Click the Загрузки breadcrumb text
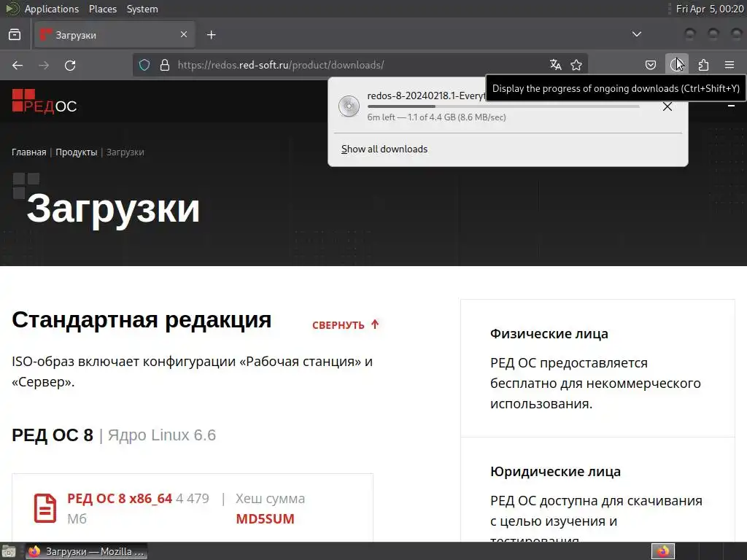Viewport: 747px width, 560px height. [x=125, y=152]
